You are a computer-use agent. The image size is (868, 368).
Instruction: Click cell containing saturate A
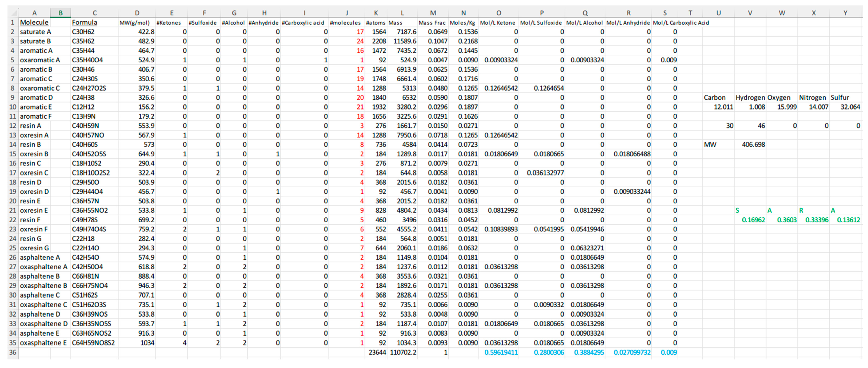(35, 32)
